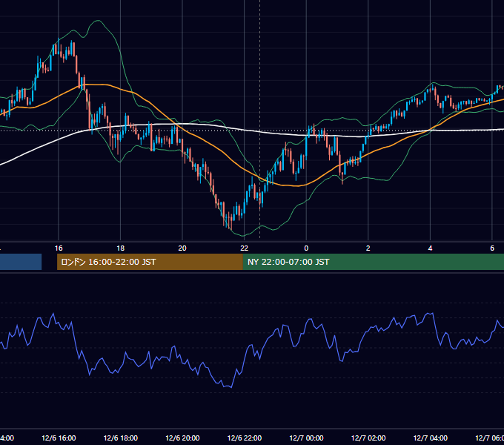
Task: Click the 0 hour label on upper axis
Action: click(306, 248)
